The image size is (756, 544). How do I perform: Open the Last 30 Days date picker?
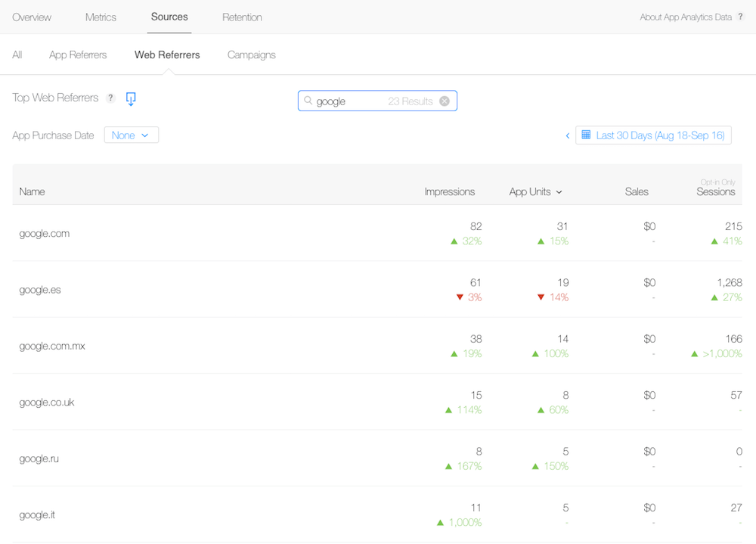pos(653,135)
